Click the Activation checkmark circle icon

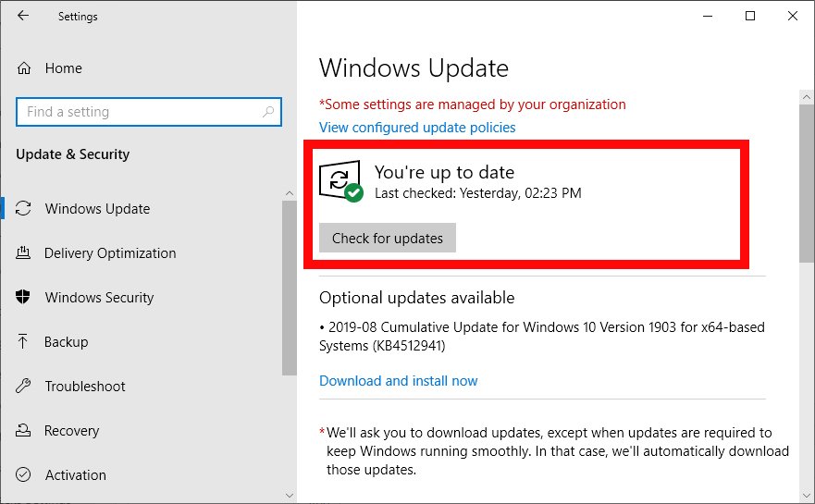point(25,475)
